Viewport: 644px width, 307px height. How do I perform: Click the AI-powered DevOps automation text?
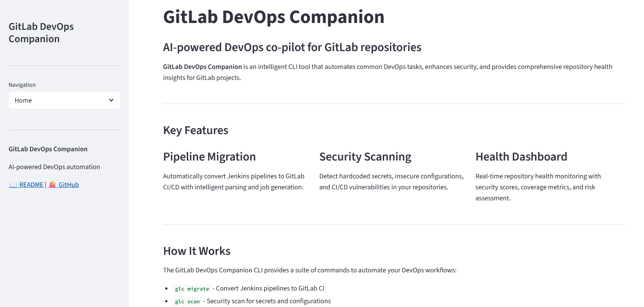54,167
